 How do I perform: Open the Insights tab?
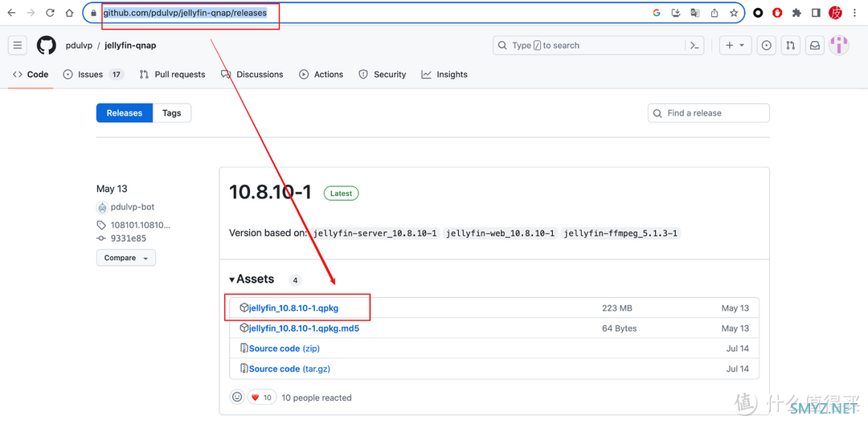[x=444, y=74]
